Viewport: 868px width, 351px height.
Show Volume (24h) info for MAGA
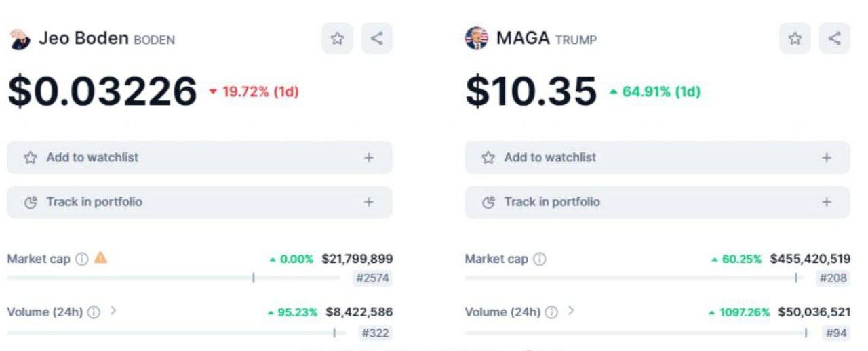(x=551, y=312)
